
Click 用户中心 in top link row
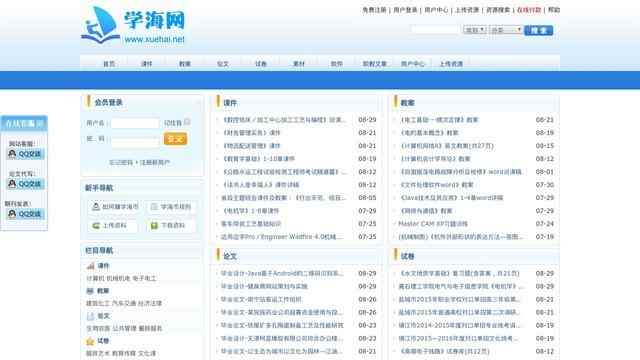(436, 10)
